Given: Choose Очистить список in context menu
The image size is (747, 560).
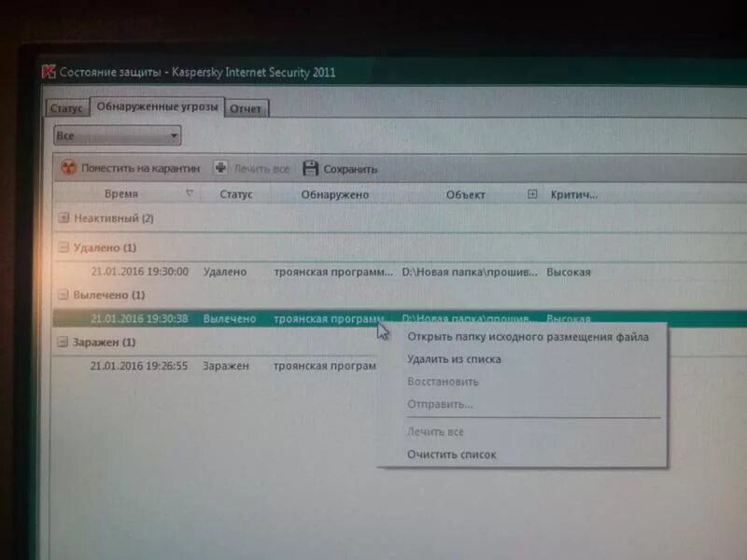Looking at the screenshot, I should [452, 455].
